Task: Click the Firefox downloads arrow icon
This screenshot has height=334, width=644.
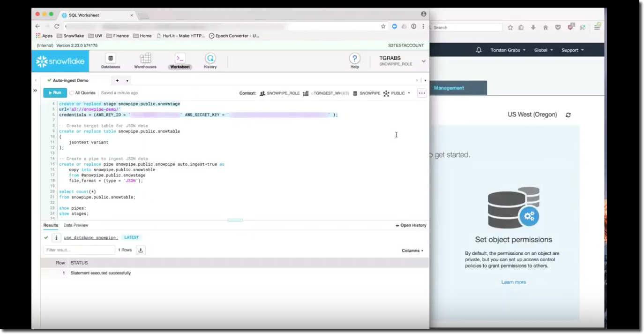Action: pos(533,27)
